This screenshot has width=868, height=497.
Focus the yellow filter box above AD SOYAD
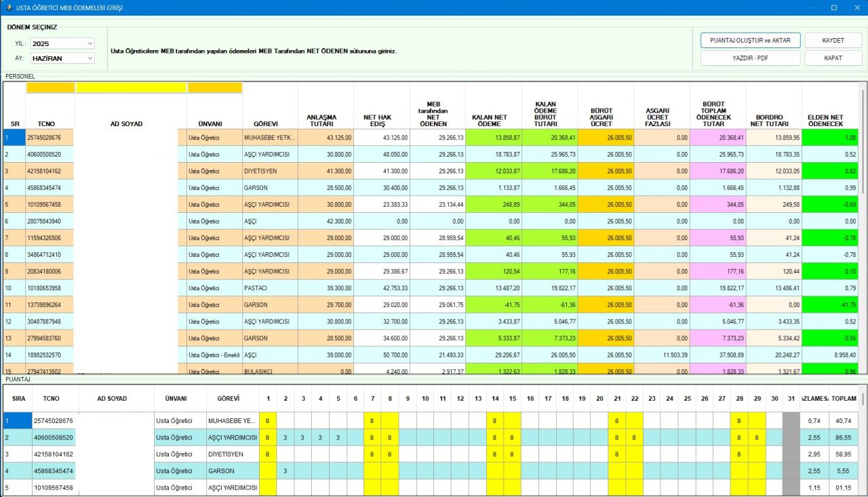click(131, 87)
